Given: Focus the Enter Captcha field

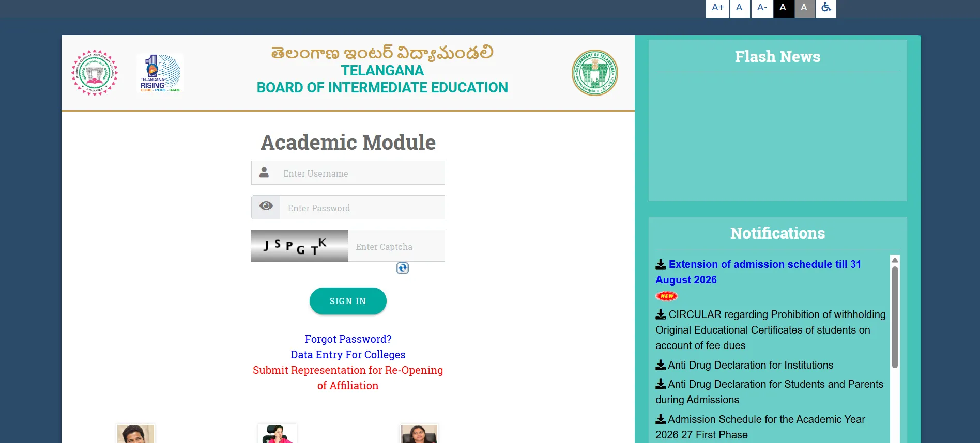Looking at the screenshot, I should pos(396,246).
